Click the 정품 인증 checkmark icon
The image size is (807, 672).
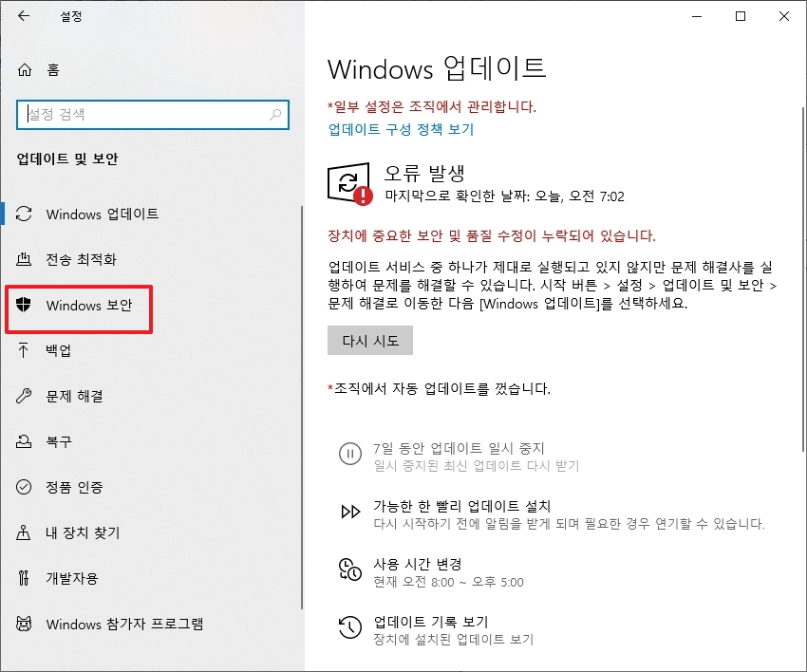point(24,487)
